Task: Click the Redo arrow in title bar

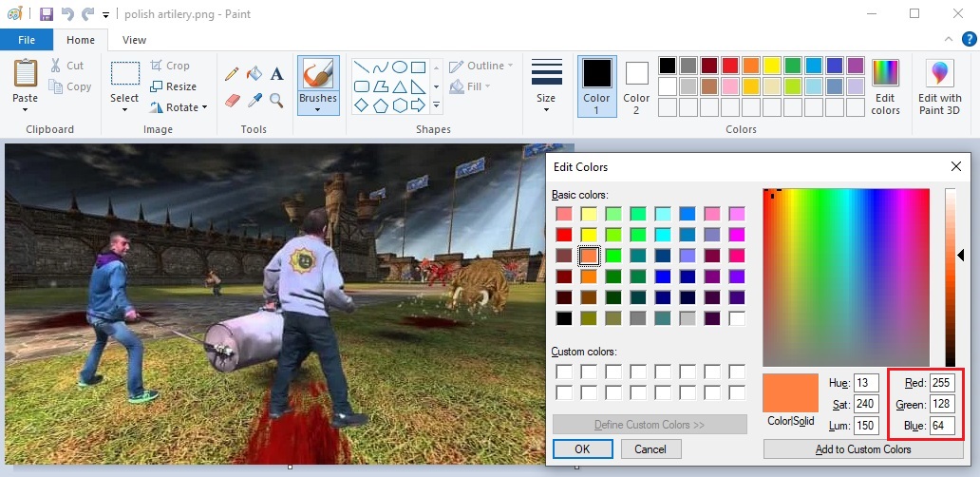Action: 88,13
